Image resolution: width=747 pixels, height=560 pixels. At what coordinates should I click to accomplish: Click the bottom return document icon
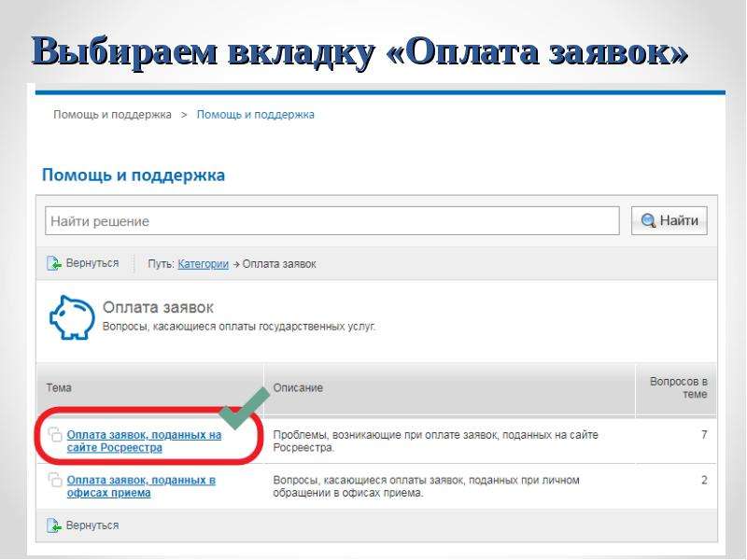pyautogui.click(x=54, y=525)
